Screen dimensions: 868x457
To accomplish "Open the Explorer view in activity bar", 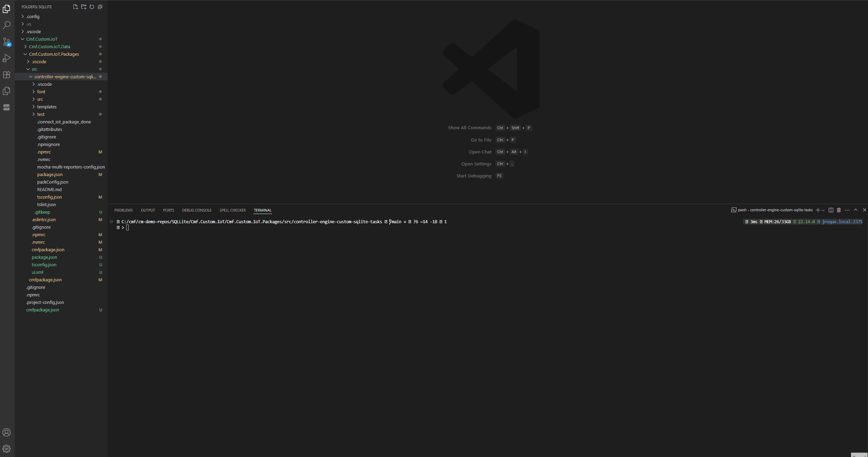I will 6,9.
